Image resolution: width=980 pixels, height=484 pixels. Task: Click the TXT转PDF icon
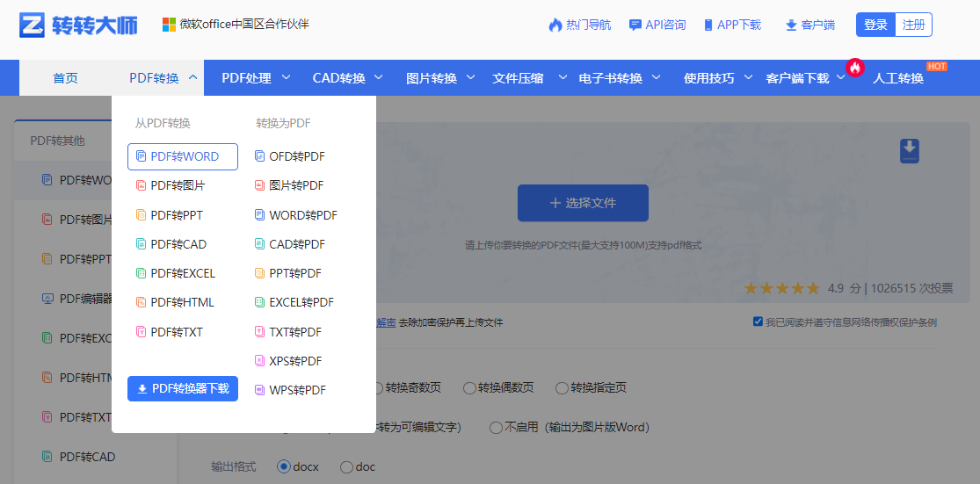click(x=259, y=332)
